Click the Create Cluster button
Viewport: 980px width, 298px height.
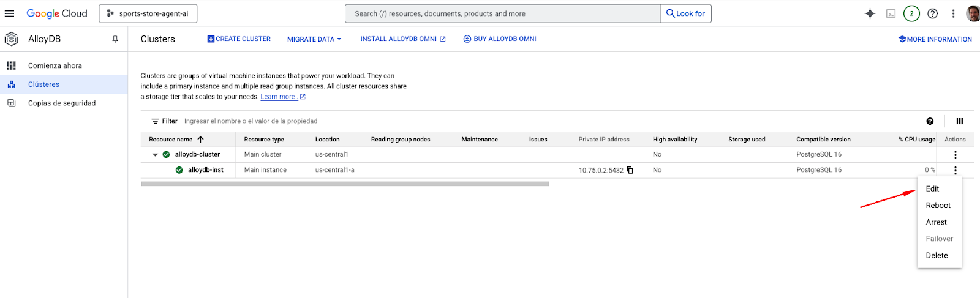point(239,39)
